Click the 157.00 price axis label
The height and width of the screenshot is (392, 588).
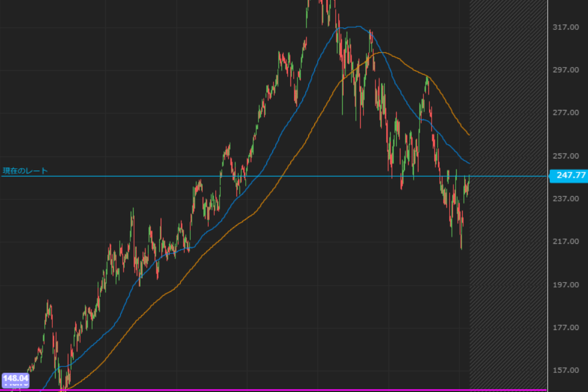point(566,371)
